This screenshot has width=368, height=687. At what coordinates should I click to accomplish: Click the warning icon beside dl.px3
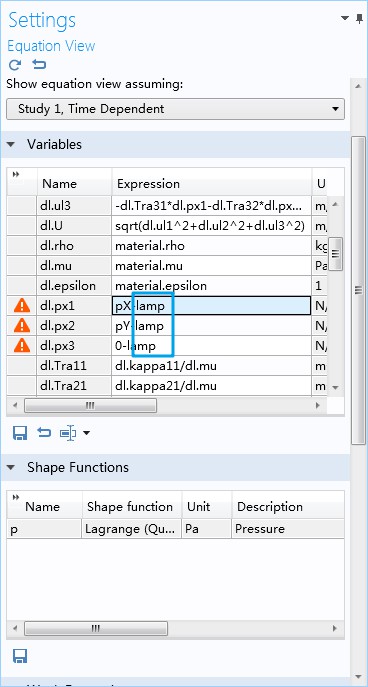click(22, 346)
